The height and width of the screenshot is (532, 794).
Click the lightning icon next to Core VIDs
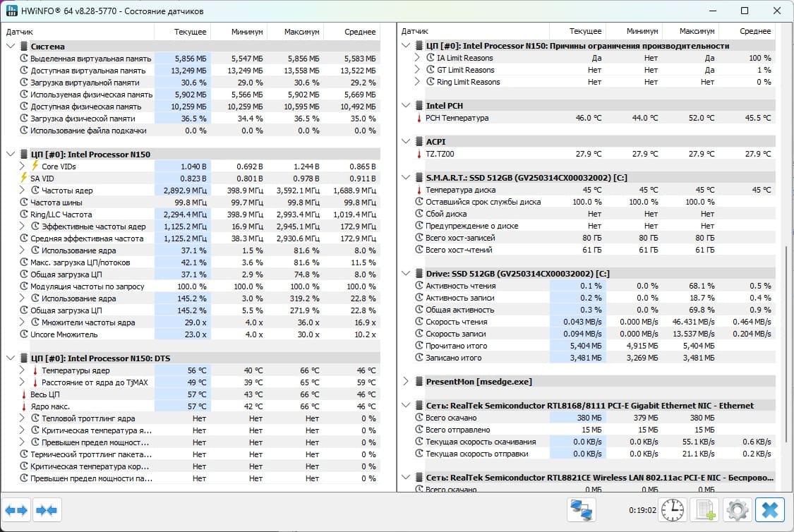pos(35,166)
